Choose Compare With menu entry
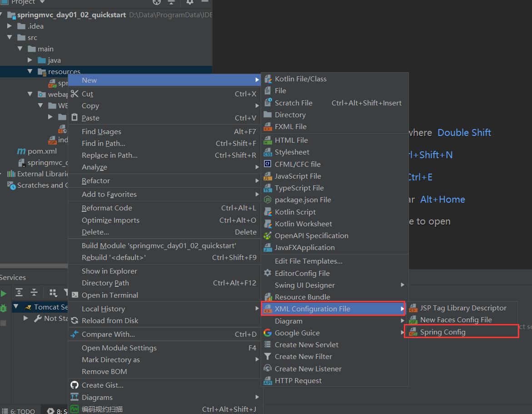This screenshot has height=414, width=532. pyautogui.click(x=164, y=334)
